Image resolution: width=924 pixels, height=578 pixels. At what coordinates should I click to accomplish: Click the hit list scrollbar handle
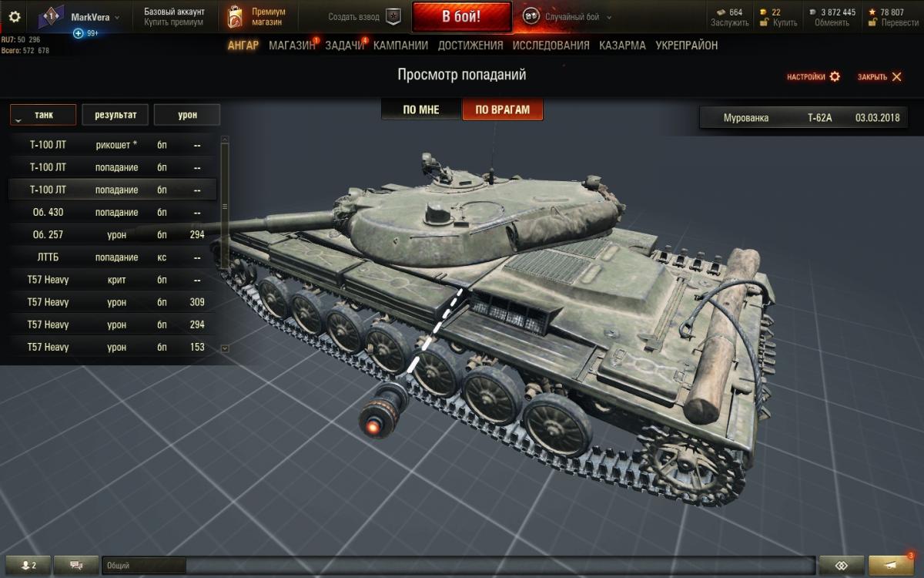coord(225,207)
